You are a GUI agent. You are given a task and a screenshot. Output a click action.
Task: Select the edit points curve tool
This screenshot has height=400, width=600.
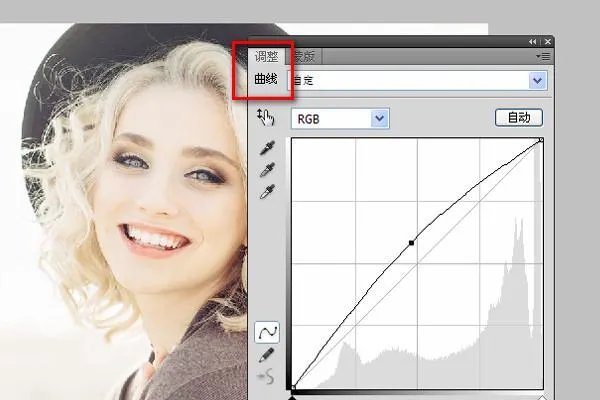pos(267,332)
